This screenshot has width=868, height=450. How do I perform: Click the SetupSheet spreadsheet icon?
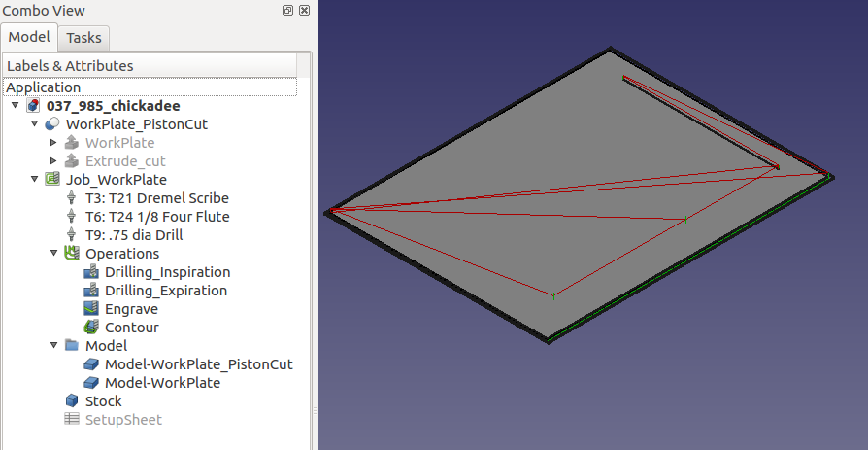click(x=72, y=420)
